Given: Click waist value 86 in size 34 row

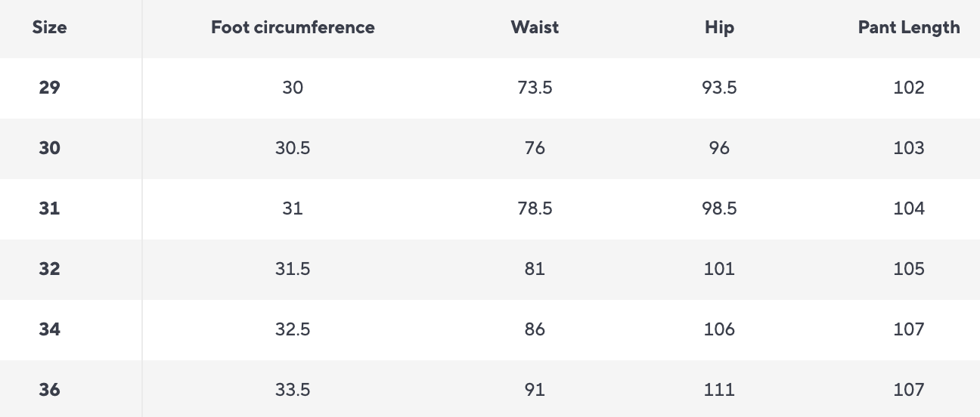Looking at the screenshot, I should 535,329.
